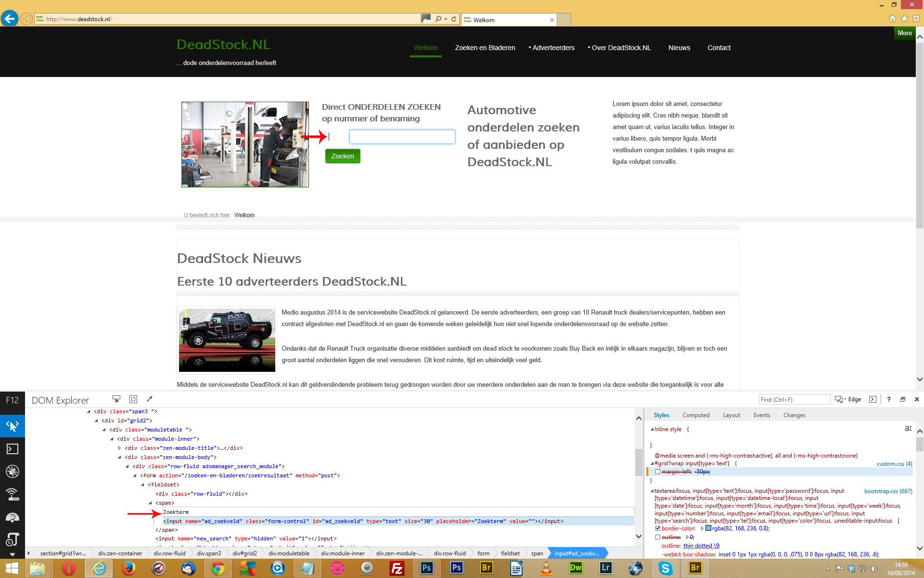Switch to the Events tab
The image size is (924, 578).
tap(762, 415)
